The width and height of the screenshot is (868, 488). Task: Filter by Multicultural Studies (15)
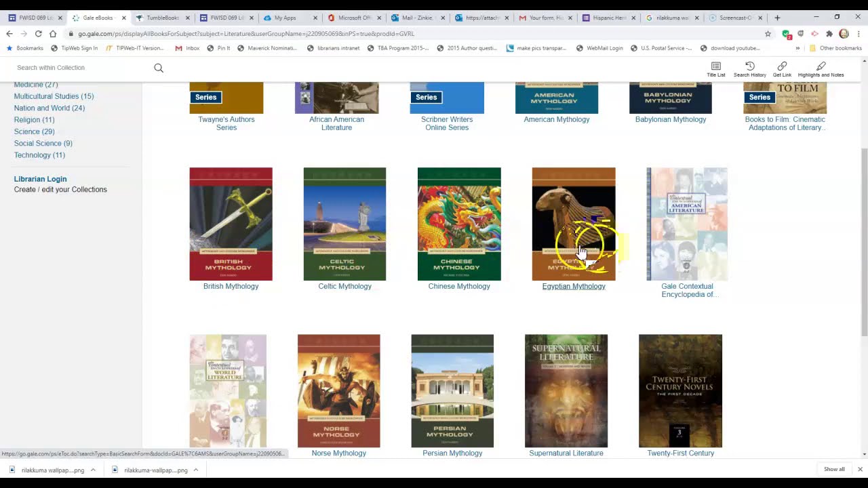pos(54,96)
